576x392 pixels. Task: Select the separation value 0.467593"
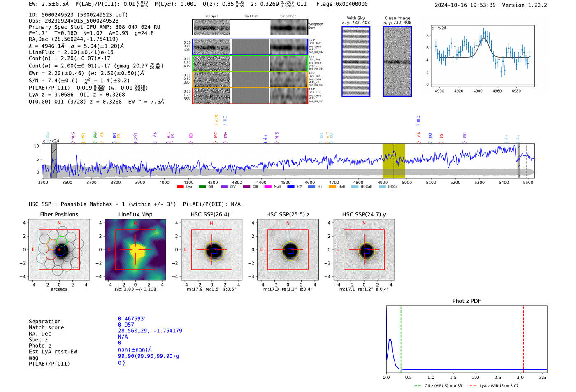[132, 319]
